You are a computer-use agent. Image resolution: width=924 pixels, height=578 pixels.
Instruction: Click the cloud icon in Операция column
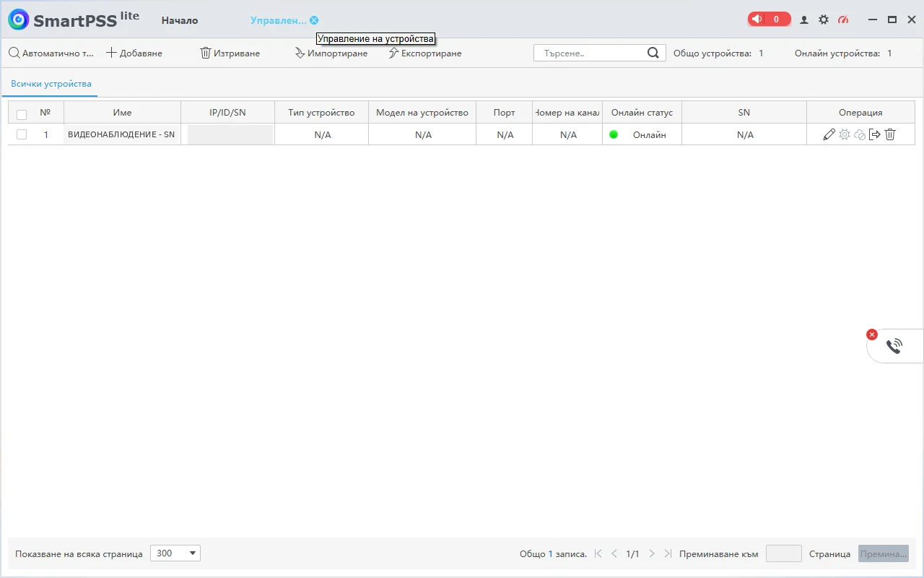pos(859,134)
